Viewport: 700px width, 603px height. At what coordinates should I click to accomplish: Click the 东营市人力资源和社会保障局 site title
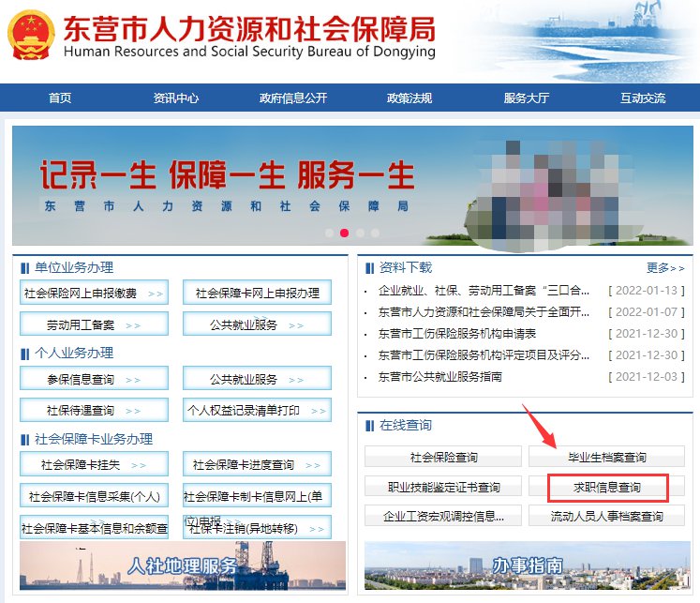(249, 29)
